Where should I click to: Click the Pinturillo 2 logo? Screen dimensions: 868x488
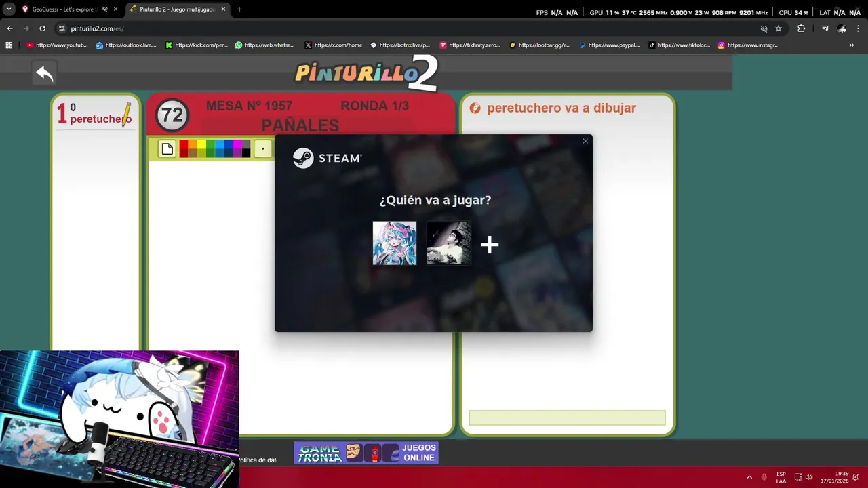click(x=366, y=73)
